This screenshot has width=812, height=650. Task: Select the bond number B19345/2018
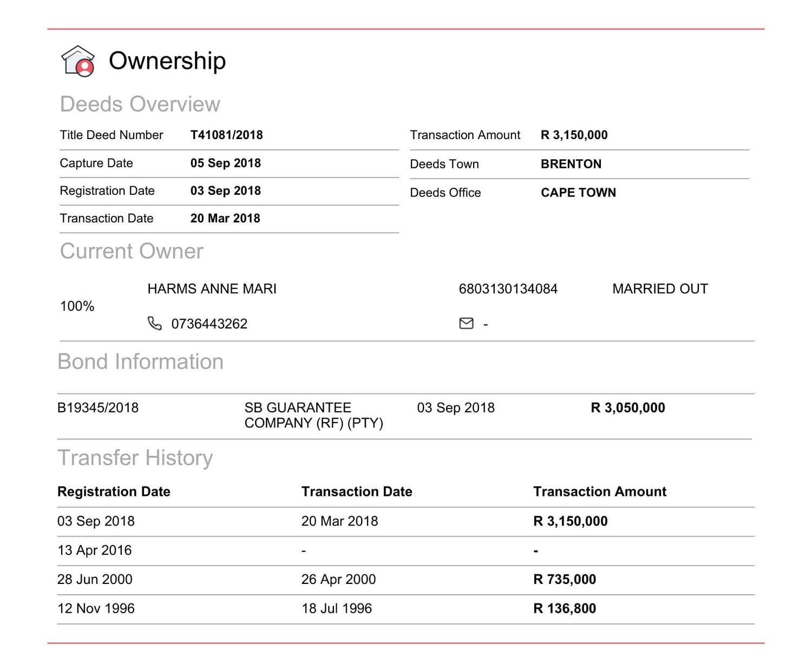pos(98,408)
